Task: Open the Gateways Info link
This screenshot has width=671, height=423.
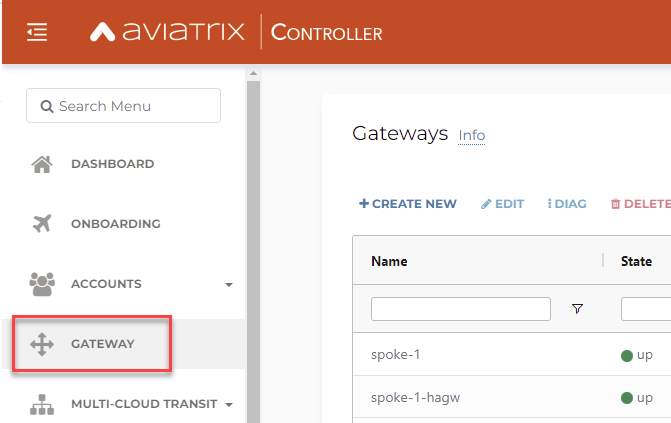Action: coord(472,135)
